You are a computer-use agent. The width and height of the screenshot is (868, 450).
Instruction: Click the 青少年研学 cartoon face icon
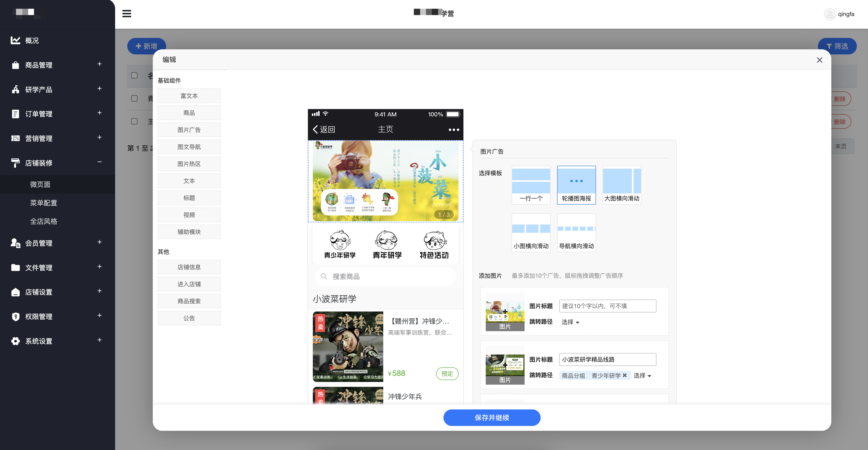(340, 240)
